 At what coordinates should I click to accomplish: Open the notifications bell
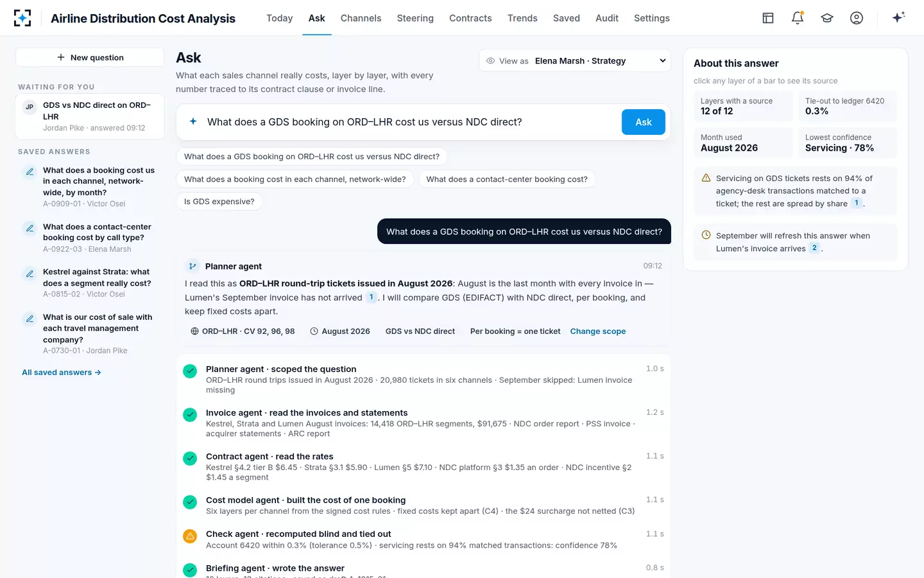coord(798,18)
